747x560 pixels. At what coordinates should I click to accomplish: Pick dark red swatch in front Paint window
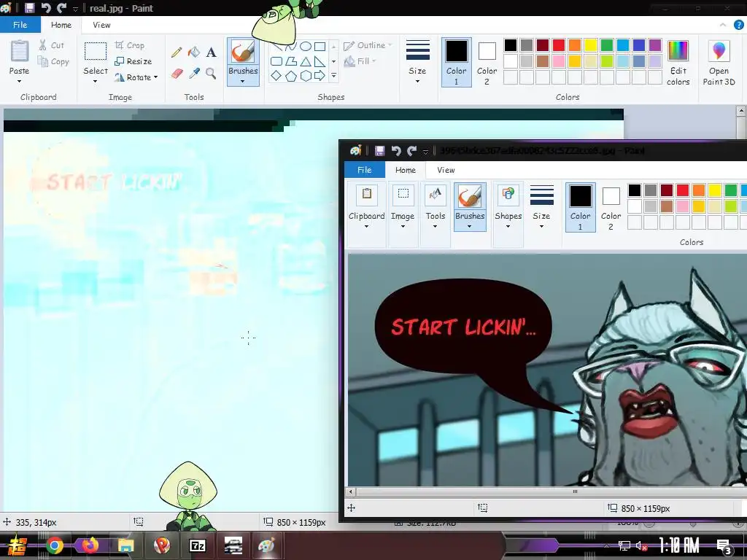667,190
